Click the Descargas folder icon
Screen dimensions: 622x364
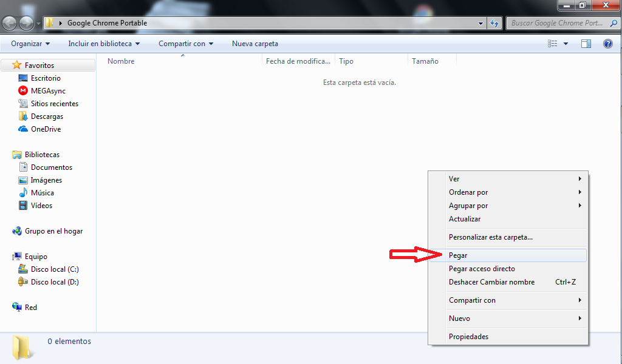[23, 116]
